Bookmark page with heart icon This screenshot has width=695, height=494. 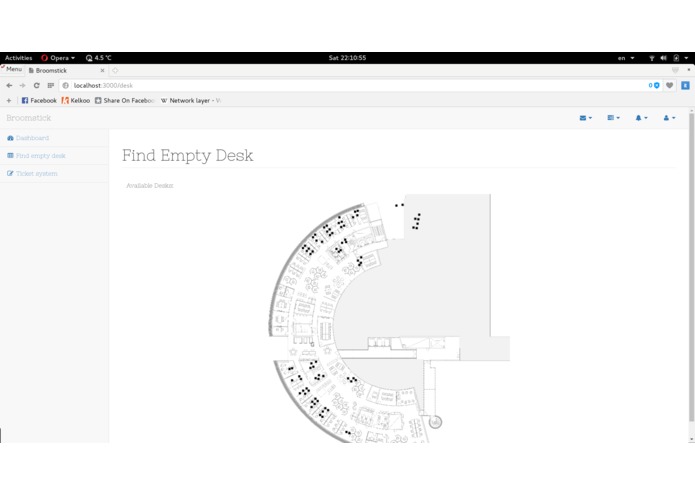pyautogui.click(x=670, y=86)
